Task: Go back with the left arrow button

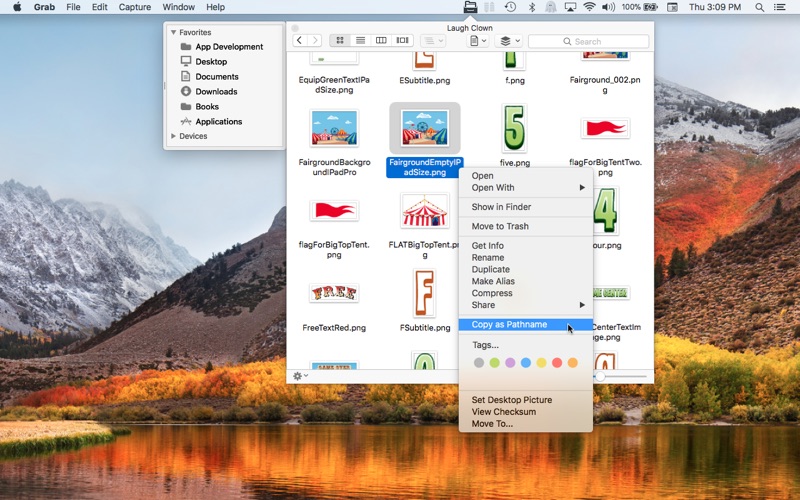Action: pos(299,41)
